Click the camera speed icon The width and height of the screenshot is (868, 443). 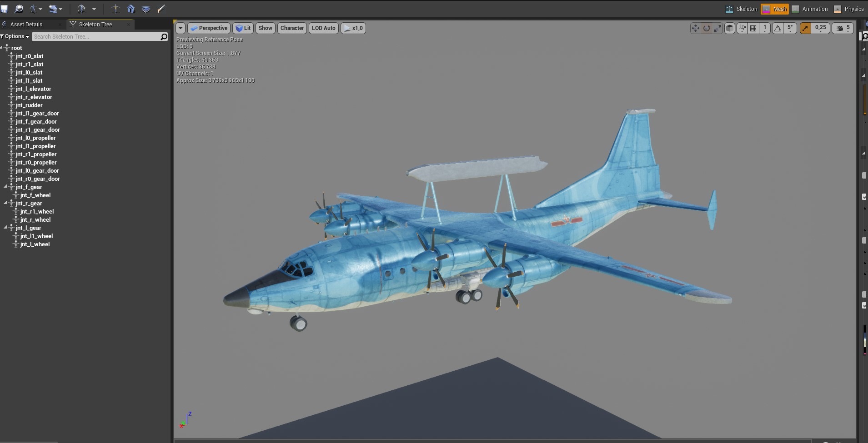(839, 28)
